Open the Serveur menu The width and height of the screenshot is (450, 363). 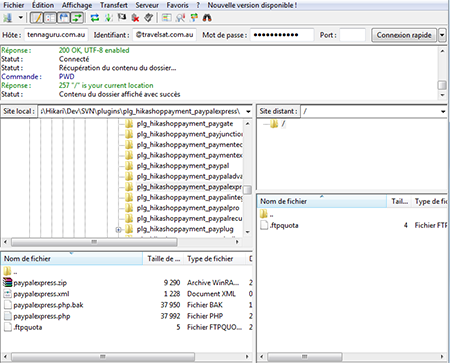point(147,5)
